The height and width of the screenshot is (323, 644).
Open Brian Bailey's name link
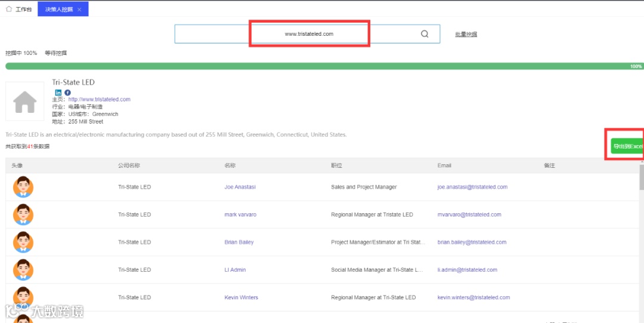click(239, 242)
